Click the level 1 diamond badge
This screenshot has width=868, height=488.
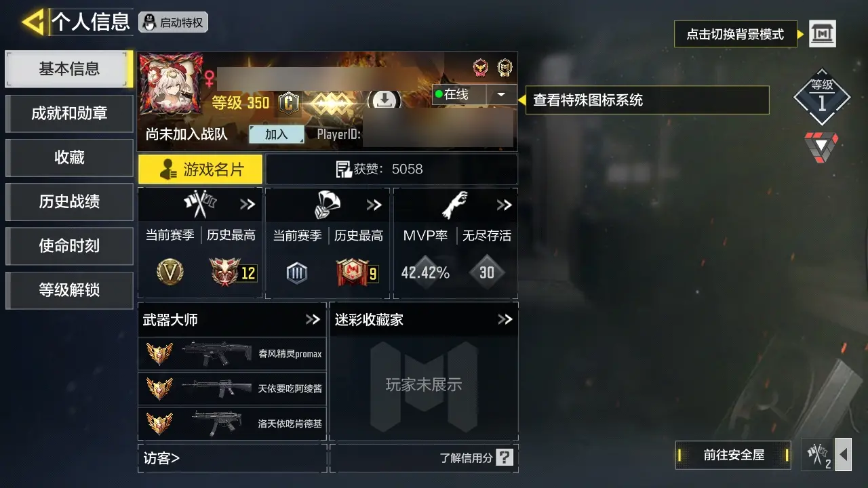click(822, 97)
